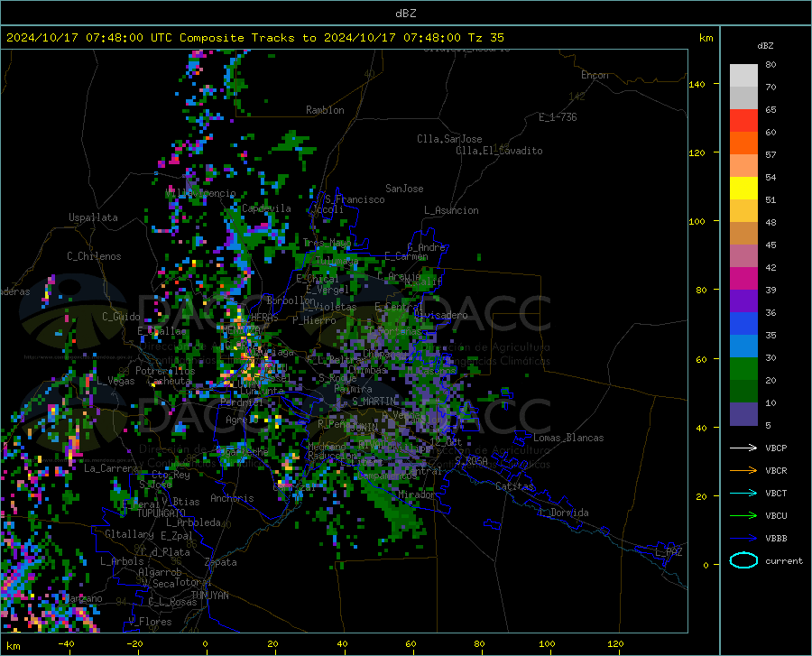Select the yellow legend swatch below 54

coord(743,189)
